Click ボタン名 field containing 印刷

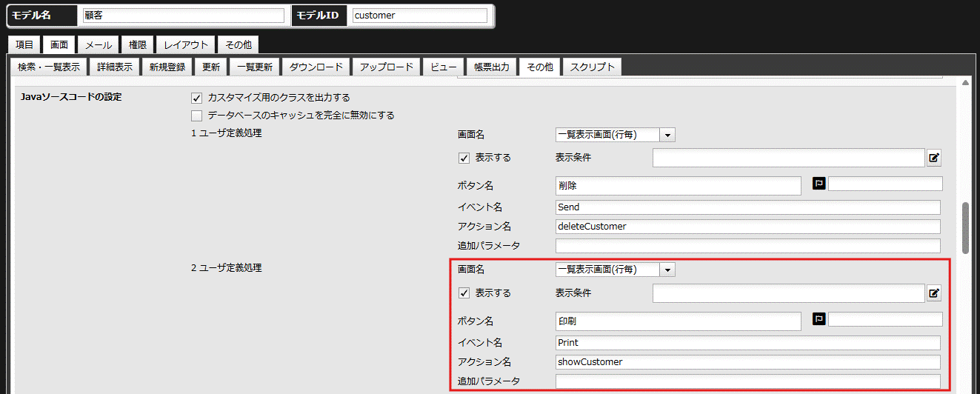click(x=679, y=321)
